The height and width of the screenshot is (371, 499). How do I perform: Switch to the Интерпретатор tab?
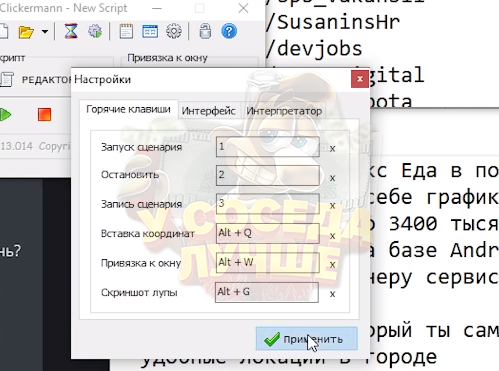pos(284,111)
